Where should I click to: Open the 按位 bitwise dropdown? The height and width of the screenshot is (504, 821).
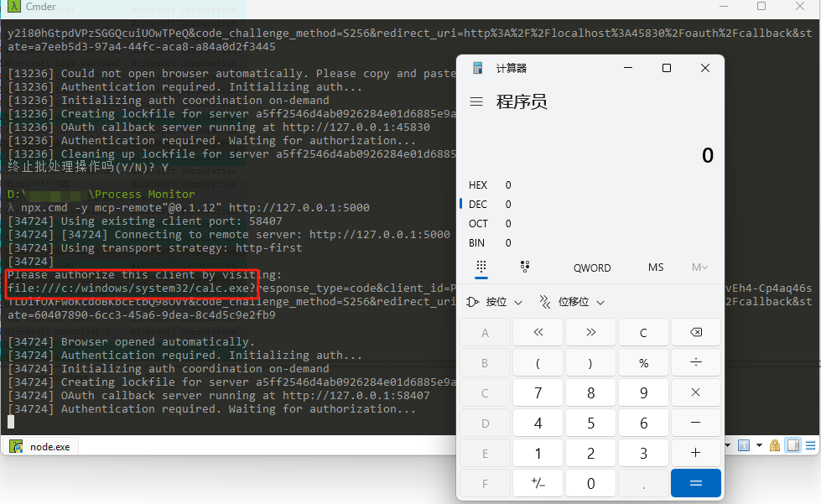[x=494, y=302]
